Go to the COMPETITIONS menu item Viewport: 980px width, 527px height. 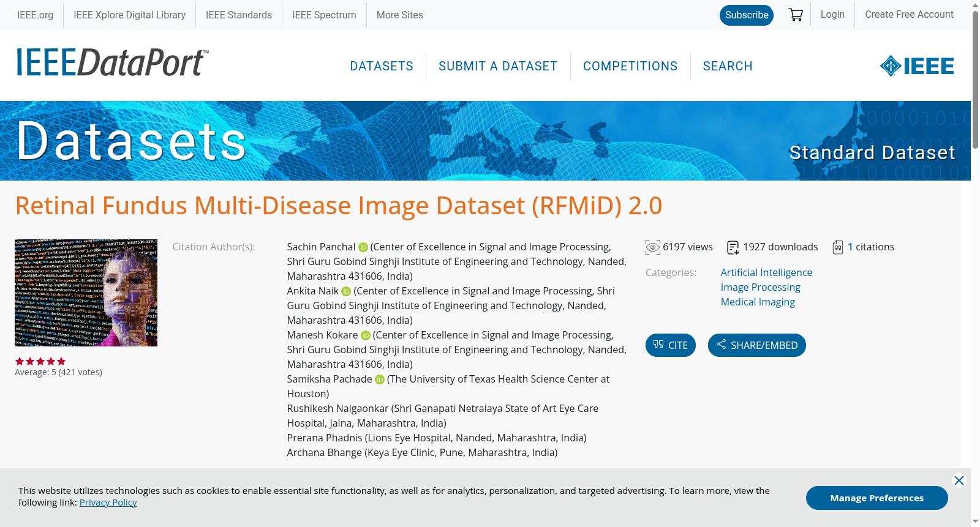coord(630,66)
